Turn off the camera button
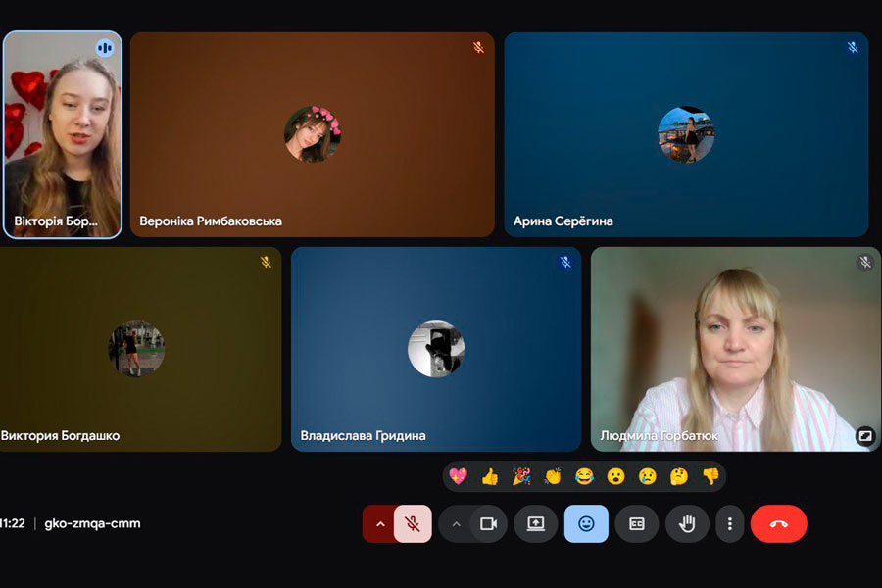The width and height of the screenshot is (882, 588). tap(488, 524)
